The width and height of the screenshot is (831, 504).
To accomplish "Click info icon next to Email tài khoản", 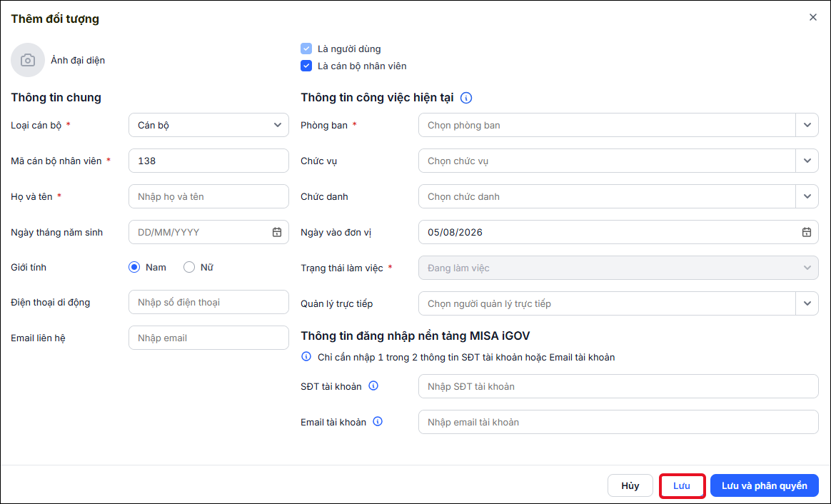I will click(x=378, y=422).
